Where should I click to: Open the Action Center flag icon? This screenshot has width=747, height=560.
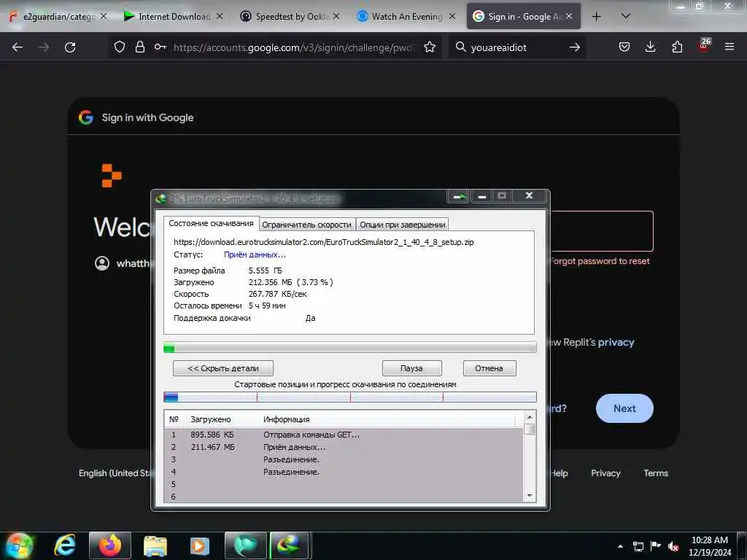656,546
